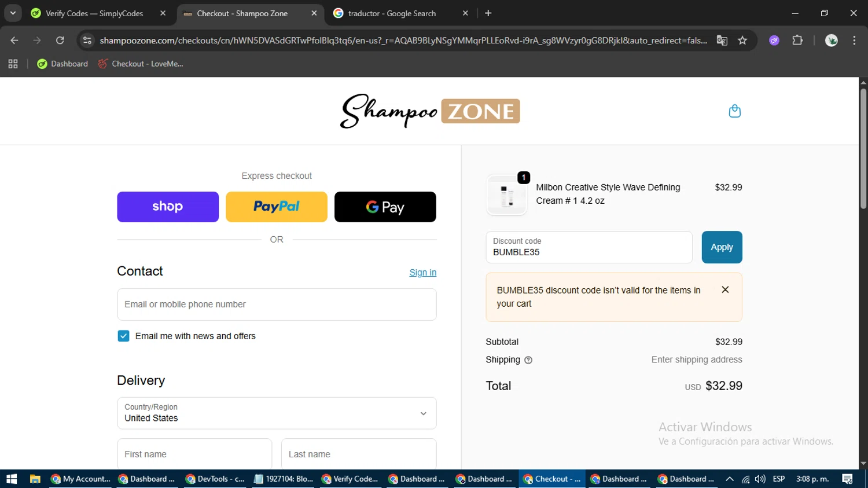Show hidden system tray icons
Viewport: 868px width, 488px height.
730,479
